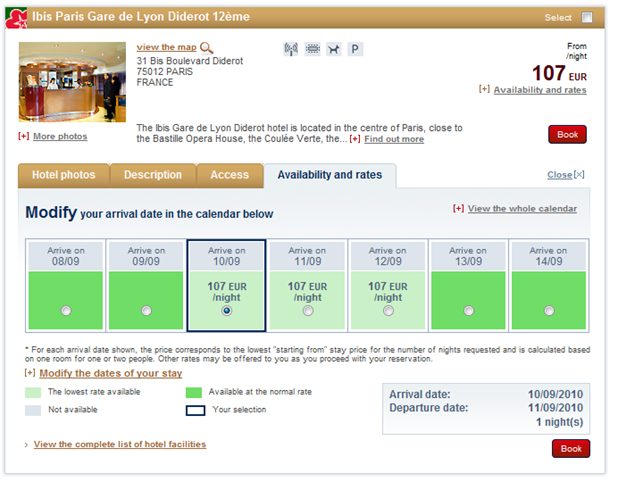Expand plus icon before Modify the dates
Screen dimensions: 618x482
30,373
